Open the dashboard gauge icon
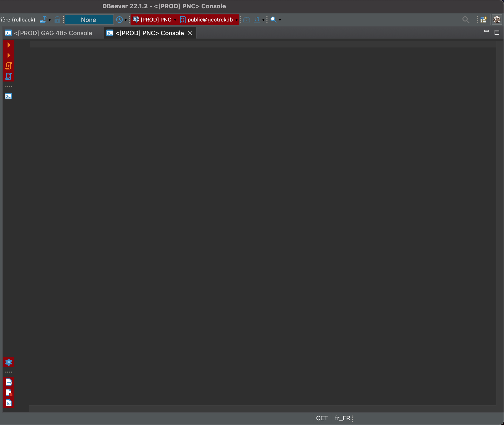The image size is (504, 425). (247, 20)
